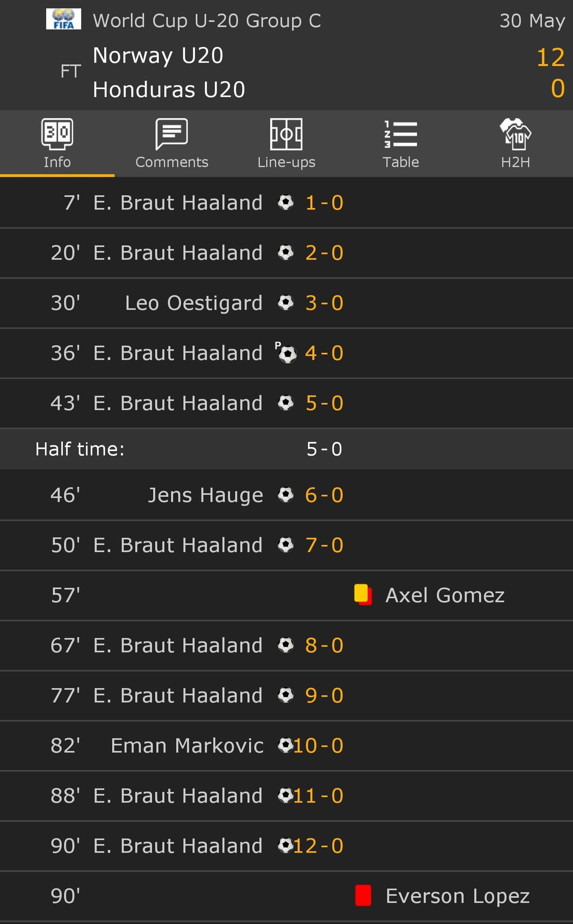This screenshot has height=924, width=573.
Task: Select Leo Oestigard goal event at 30'
Action: pyautogui.click(x=286, y=303)
